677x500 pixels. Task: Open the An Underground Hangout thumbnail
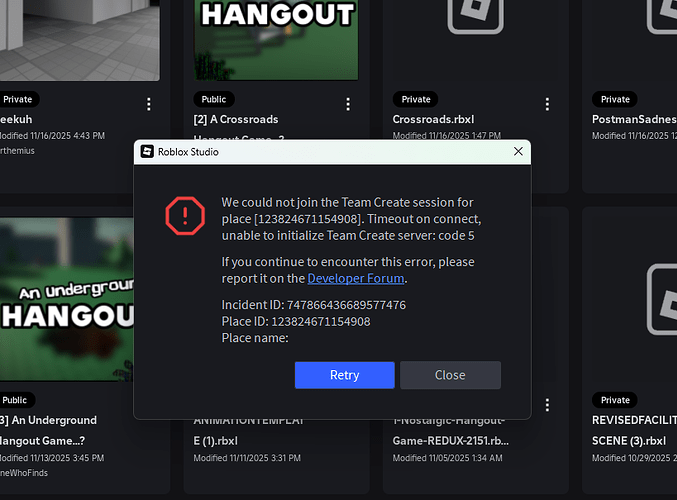(67, 299)
